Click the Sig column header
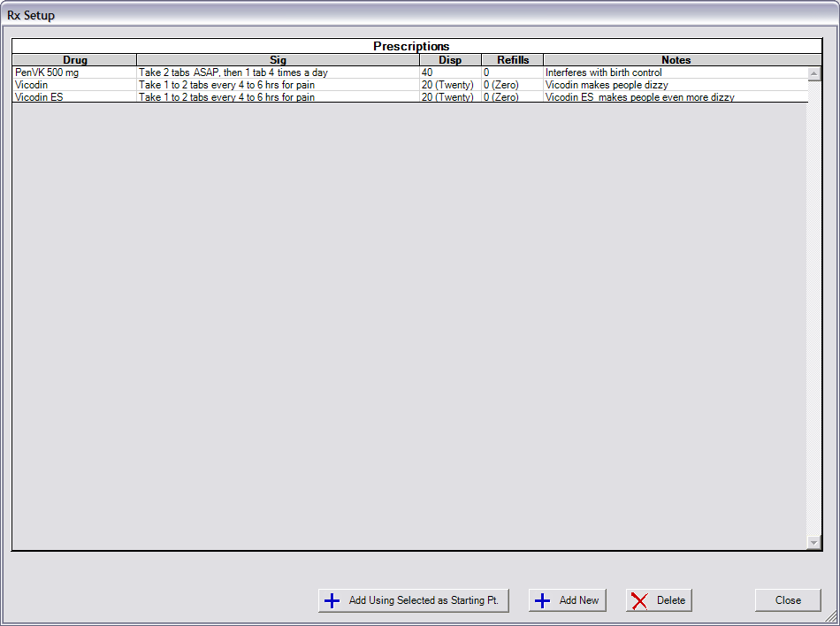This screenshot has height=626, width=840. 278,60
